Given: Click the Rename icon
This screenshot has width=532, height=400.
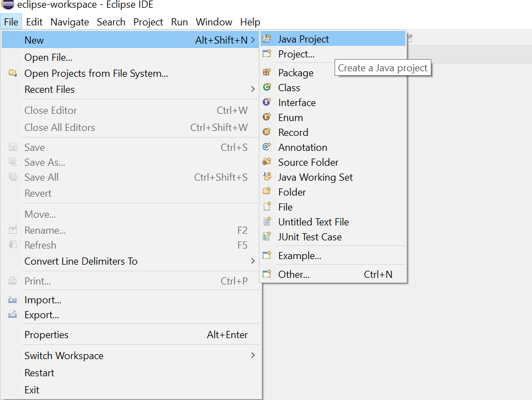Looking at the screenshot, I should click(x=13, y=230).
